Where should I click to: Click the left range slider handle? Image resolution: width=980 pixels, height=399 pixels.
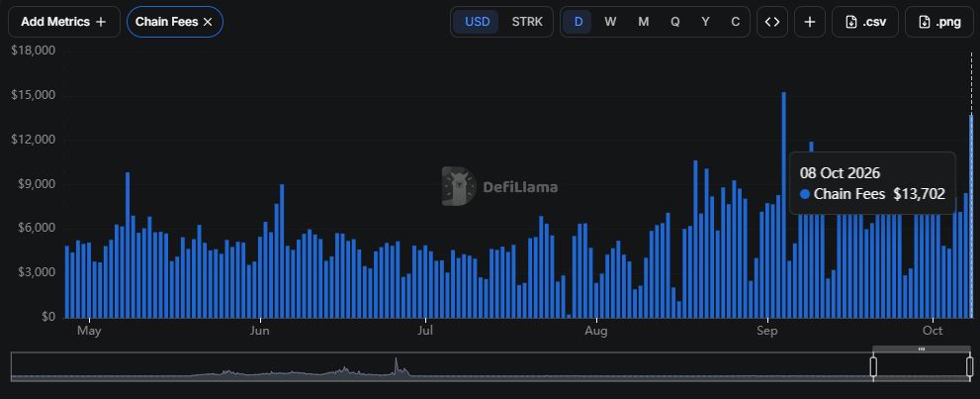click(x=874, y=367)
